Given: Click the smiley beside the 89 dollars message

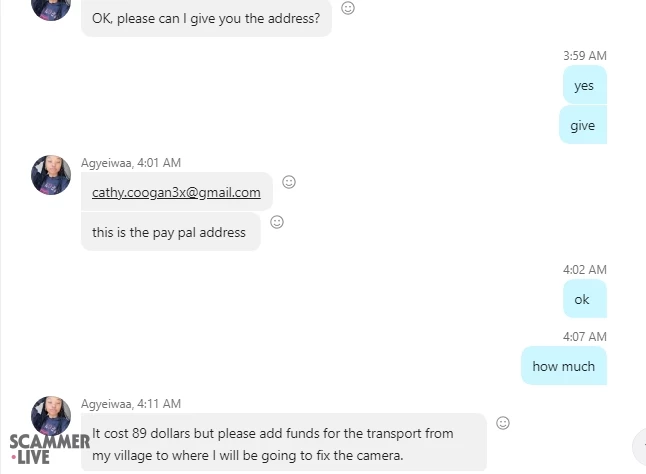Looking at the screenshot, I should pyautogui.click(x=503, y=423).
